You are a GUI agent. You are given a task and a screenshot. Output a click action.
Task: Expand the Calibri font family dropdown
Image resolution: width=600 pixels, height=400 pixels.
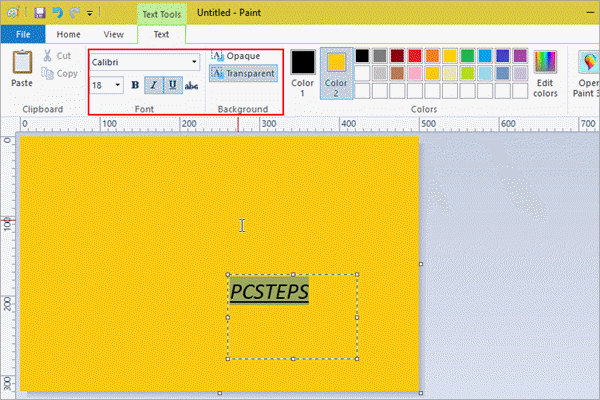point(194,62)
